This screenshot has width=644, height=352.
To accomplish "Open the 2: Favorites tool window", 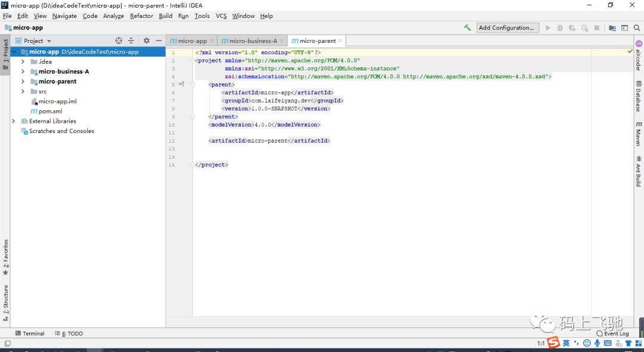I will [x=5, y=257].
